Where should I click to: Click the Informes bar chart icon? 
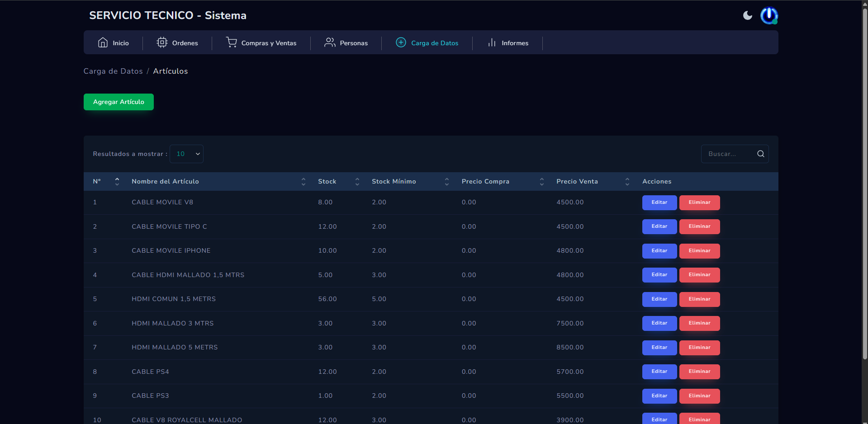[492, 42]
